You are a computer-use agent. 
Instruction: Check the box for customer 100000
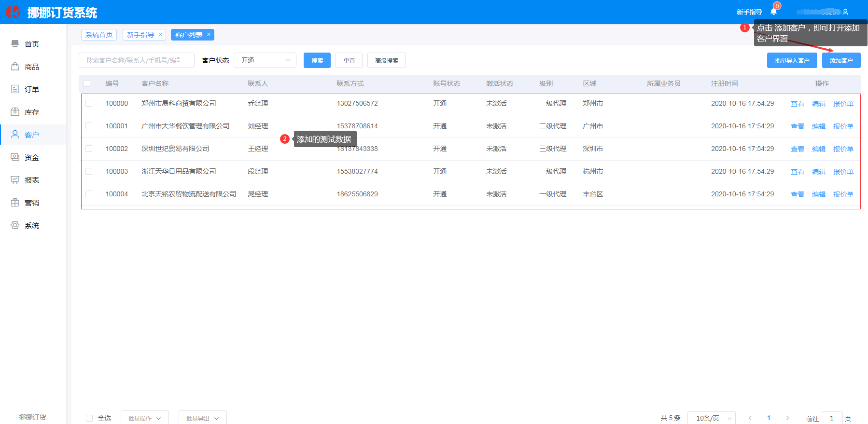[89, 103]
